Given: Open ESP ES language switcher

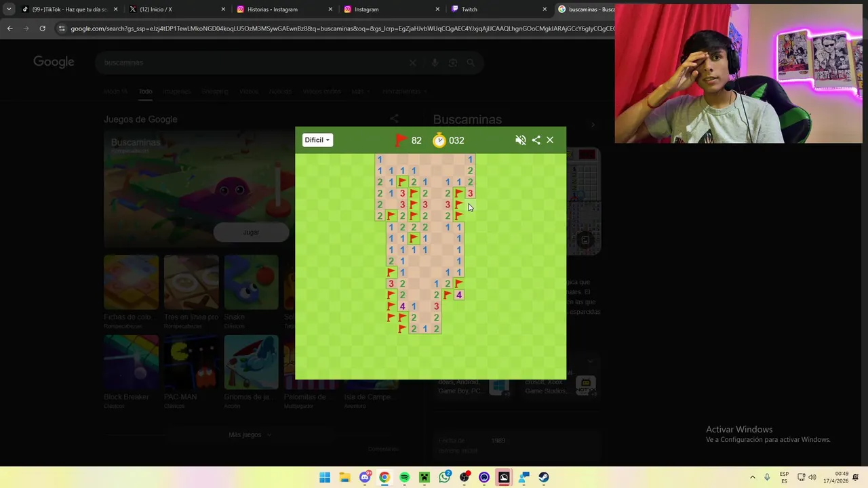Looking at the screenshot, I should (x=785, y=477).
